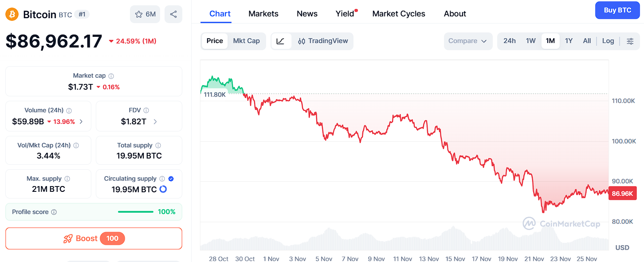Open the share options for Bitcoin

tap(173, 14)
